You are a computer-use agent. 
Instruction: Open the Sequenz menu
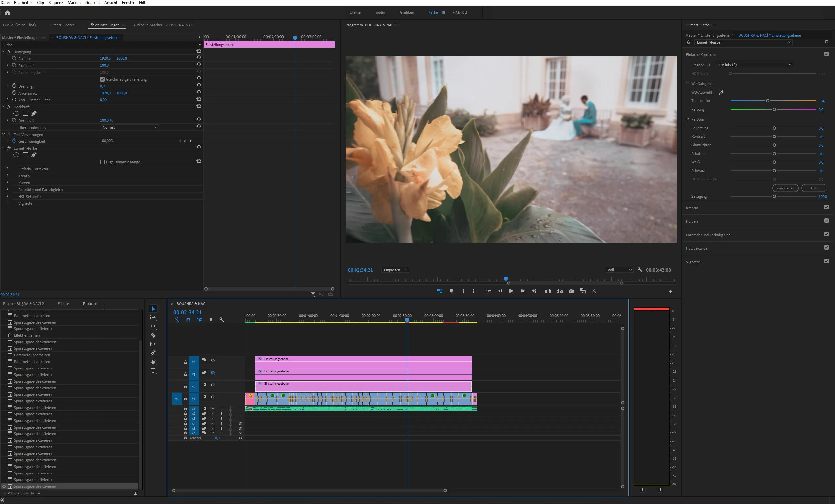point(55,3)
